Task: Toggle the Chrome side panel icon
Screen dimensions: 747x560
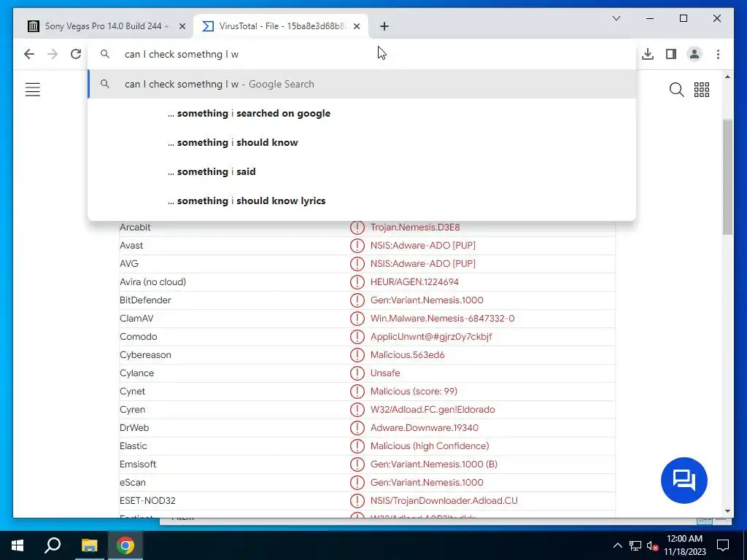Action: point(671,54)
